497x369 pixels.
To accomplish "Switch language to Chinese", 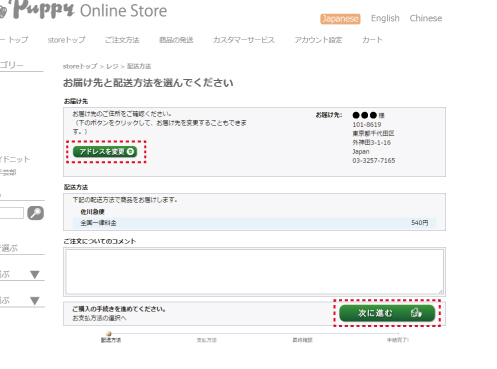I will [426, 18].
